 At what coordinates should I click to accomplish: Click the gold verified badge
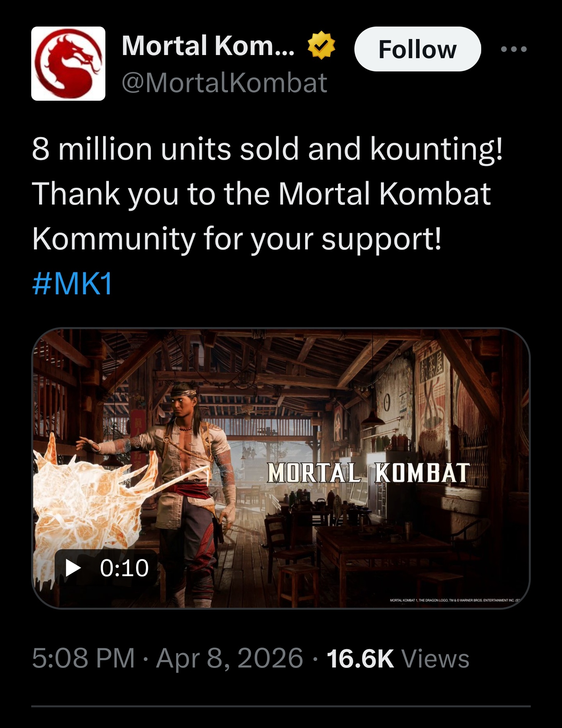click(x=321, y=45)
